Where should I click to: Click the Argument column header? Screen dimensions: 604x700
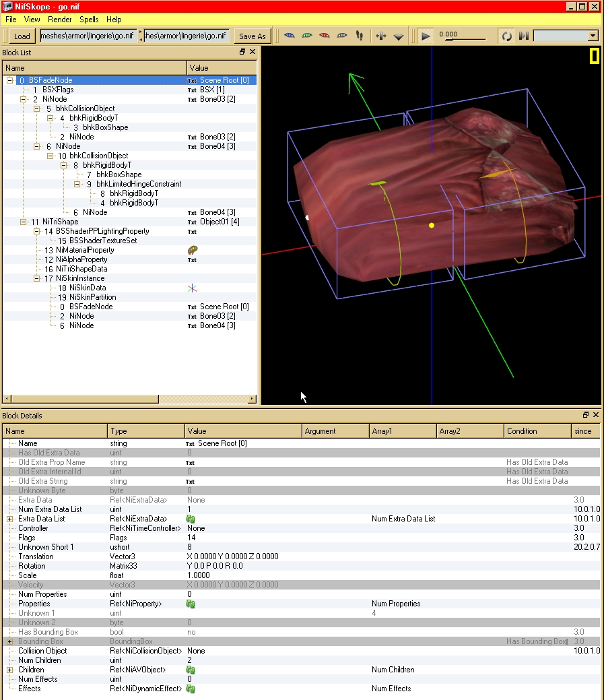(x=335, y=431)
